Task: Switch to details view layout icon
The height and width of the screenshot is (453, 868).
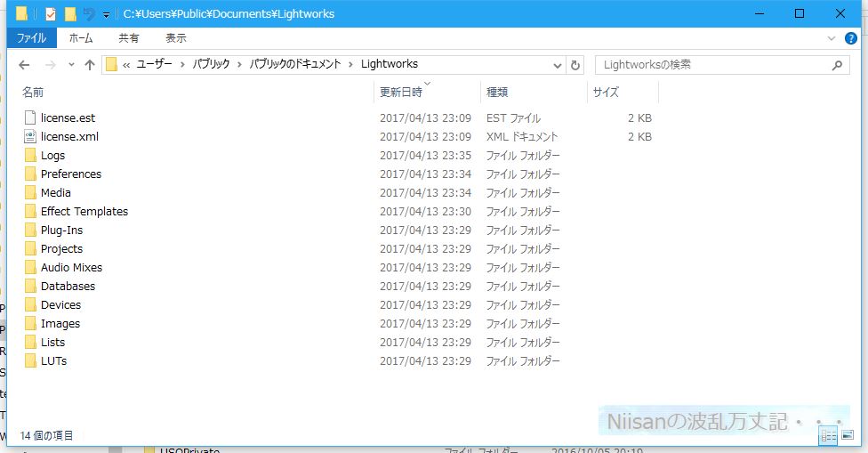Action: point(828,436)
